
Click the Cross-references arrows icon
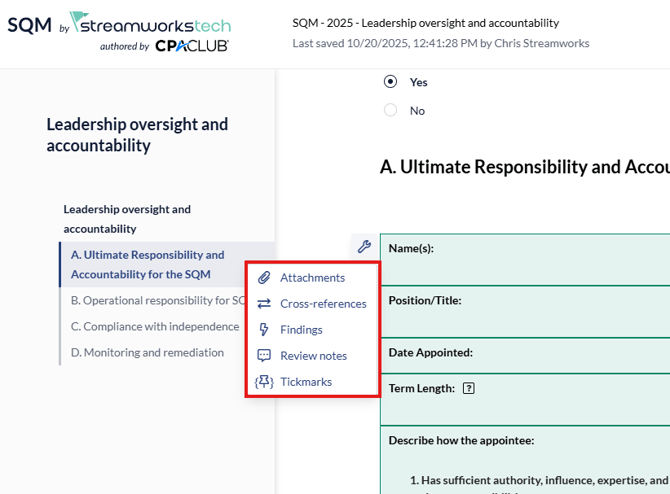pyautogui.click(x=264, y=304)
